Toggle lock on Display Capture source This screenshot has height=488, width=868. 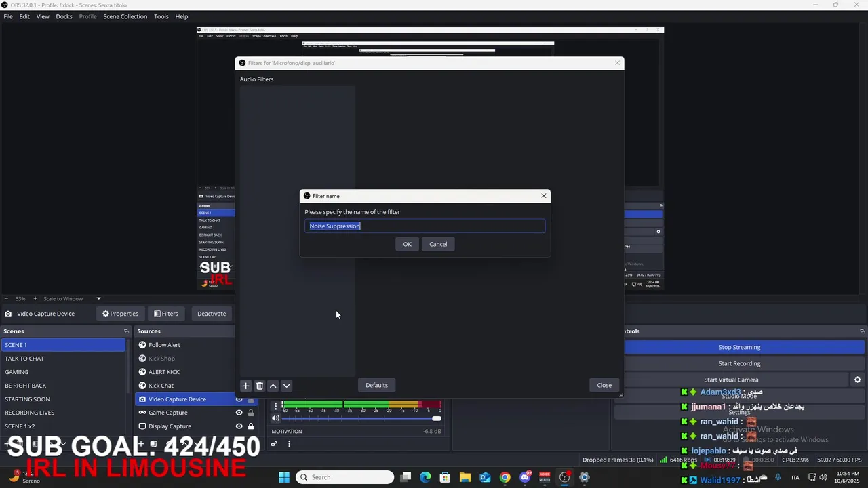tap(251, 426)
